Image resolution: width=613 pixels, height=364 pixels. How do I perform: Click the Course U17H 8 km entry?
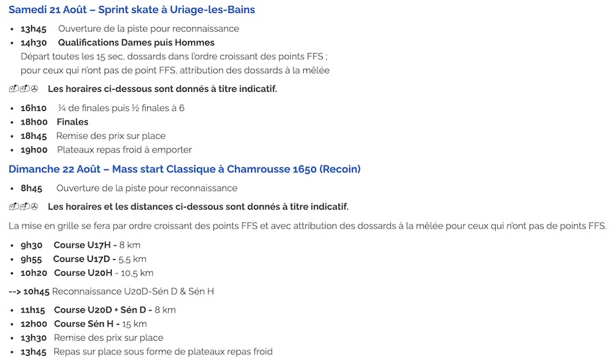pyautogui.click(x=80, y=245)
